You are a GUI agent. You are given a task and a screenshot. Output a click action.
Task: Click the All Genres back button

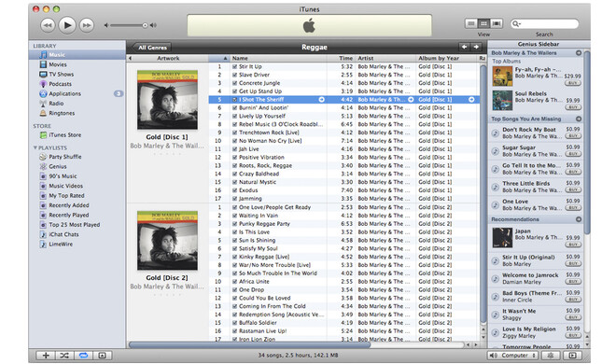pyautogui.click(x=151, y=47)
